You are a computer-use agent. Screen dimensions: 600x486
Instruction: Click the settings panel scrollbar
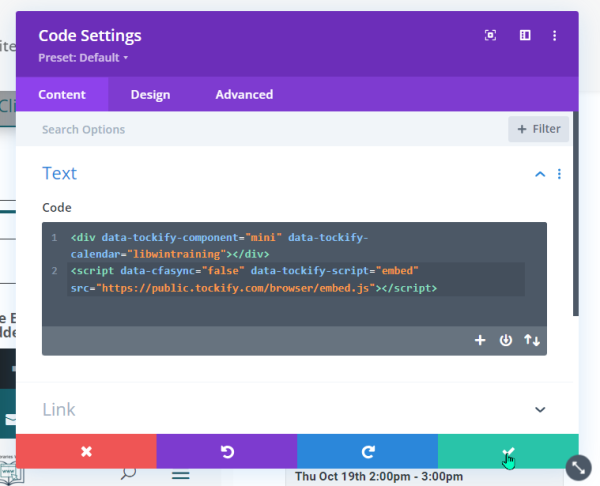tap(576, 214)
